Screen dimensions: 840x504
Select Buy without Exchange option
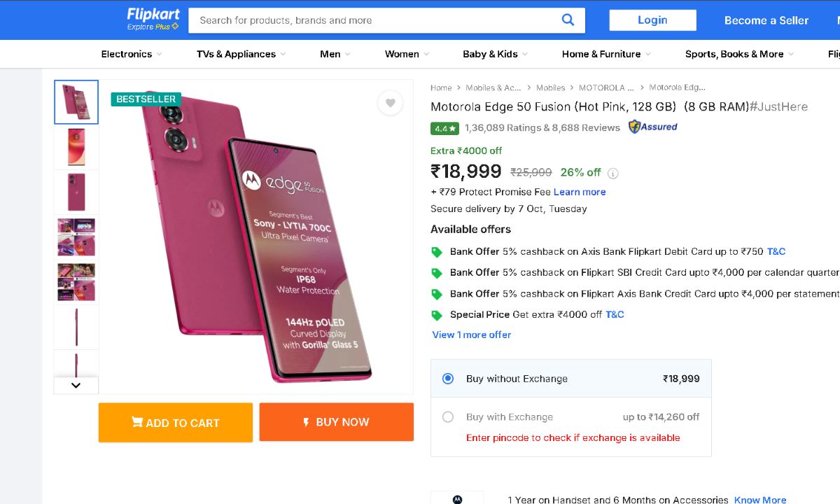[x=448, y=379]
